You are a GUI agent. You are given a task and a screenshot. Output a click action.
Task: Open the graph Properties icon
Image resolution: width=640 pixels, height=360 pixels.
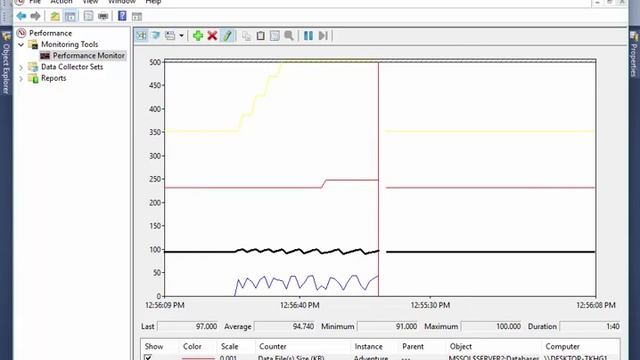(x=275, y=36)
